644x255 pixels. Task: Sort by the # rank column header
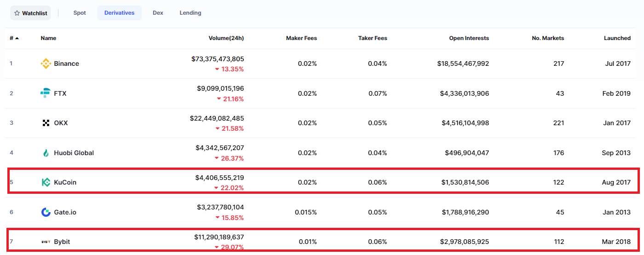click(x=14, y=38)
